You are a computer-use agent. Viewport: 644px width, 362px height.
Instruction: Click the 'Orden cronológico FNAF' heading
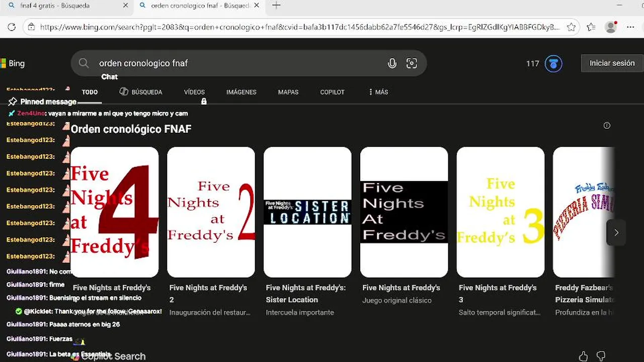131,129
